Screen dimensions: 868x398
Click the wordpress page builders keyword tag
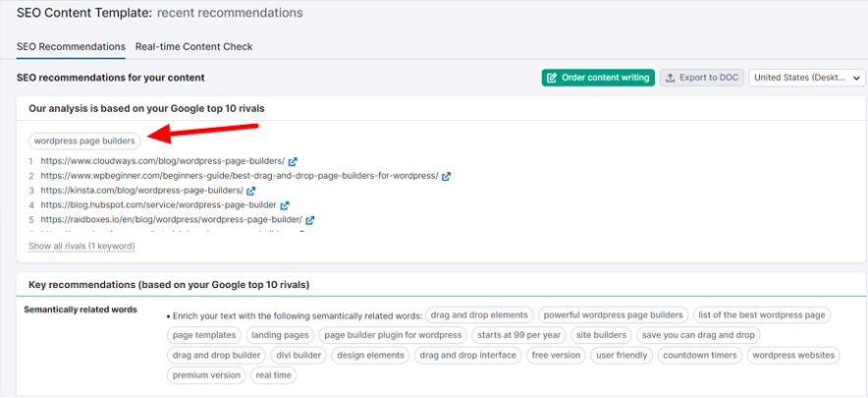[84, 141]
